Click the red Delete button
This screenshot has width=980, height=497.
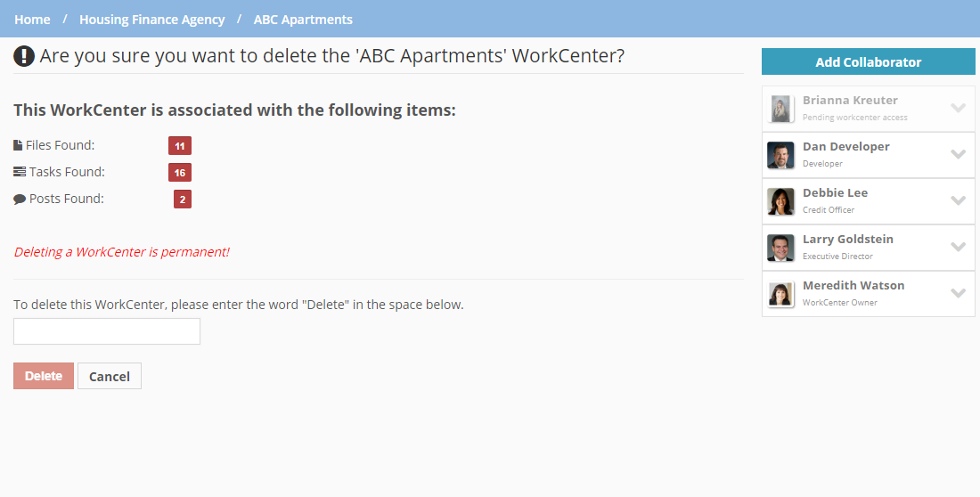[x=44, y=376]
